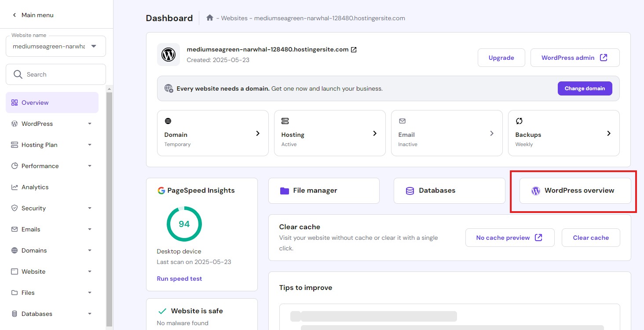Open WordPress overview button

tap(575, 191)
